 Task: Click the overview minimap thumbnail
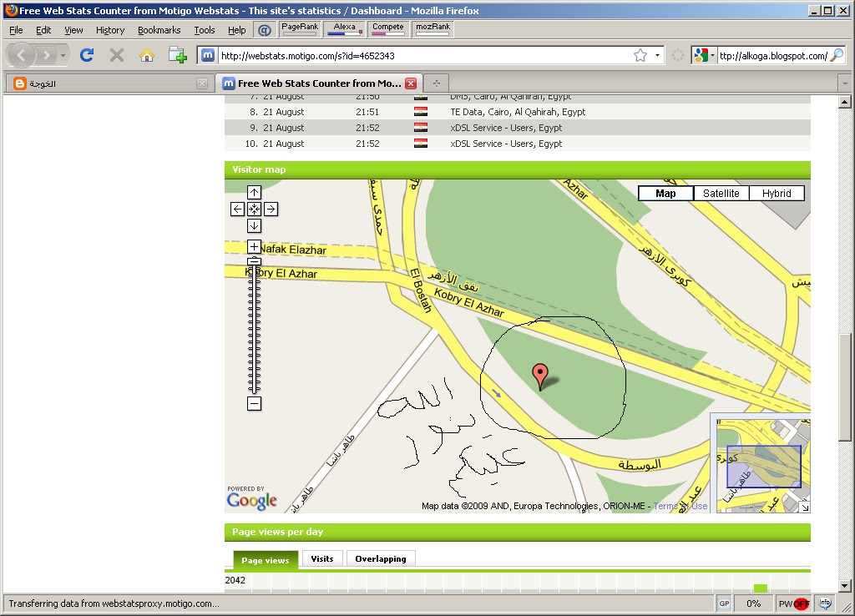763,466
